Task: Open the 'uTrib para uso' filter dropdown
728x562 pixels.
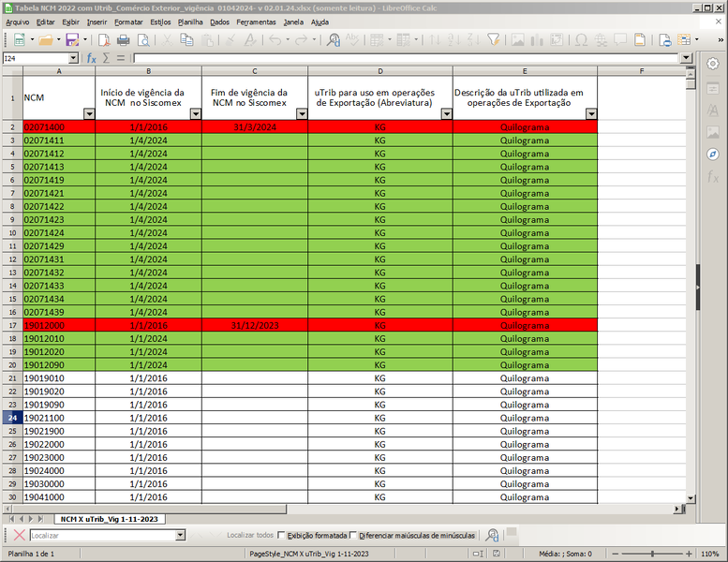Action: click(x=447, y=113)
